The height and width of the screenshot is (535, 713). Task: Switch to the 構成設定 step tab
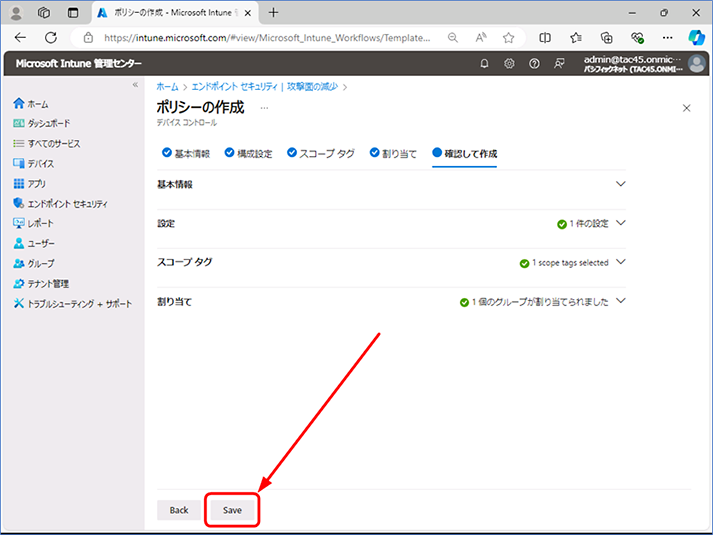(x=248, y=154)
